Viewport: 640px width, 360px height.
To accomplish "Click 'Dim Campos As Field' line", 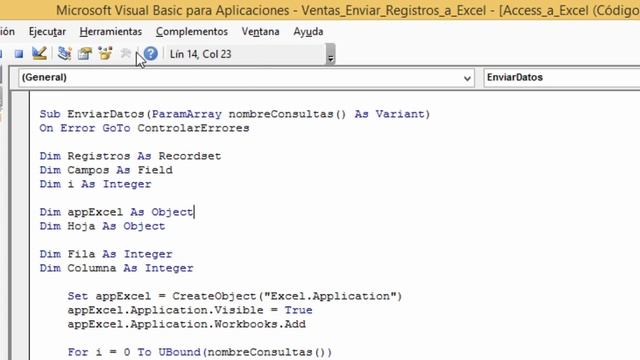I will click(x=106, y=170).
